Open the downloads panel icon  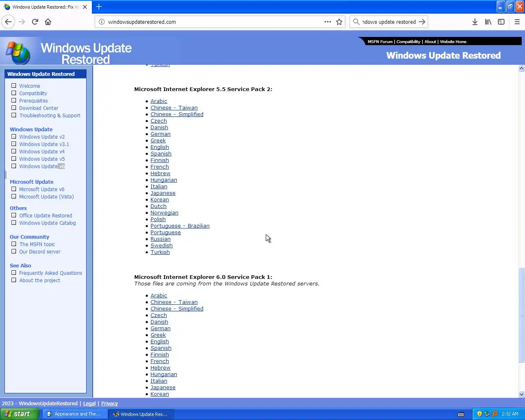pos(475,22)
